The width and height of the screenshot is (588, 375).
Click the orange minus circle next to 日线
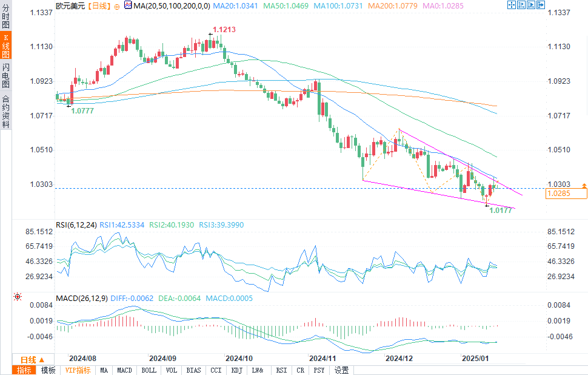point(117,7)
